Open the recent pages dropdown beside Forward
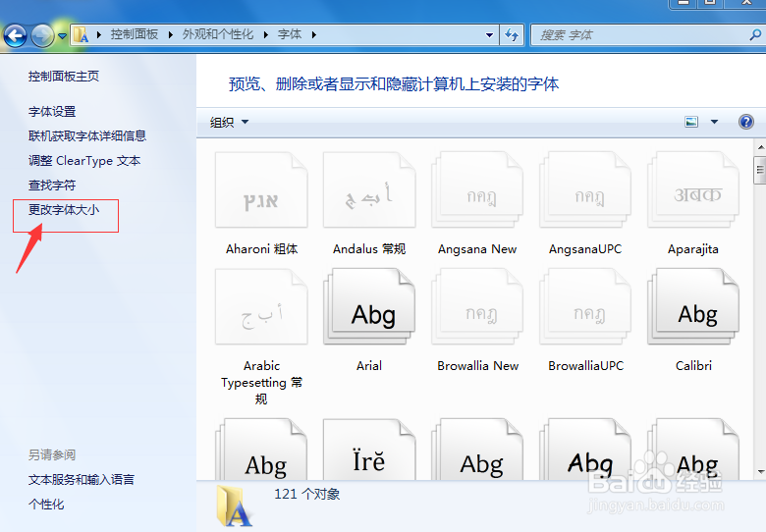 (62, 35)
